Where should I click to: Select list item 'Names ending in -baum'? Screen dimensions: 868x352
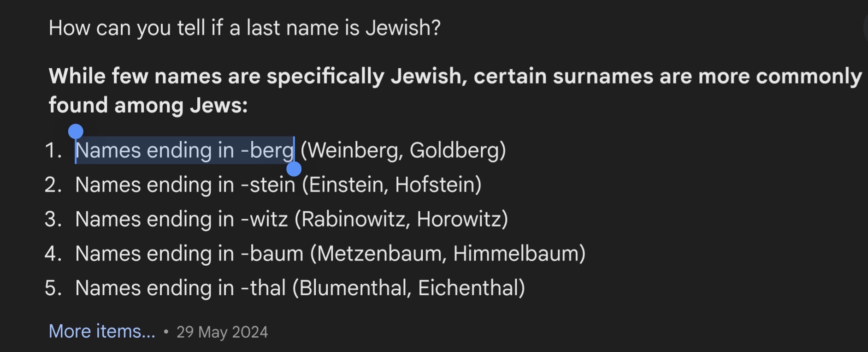click(189, 254)
